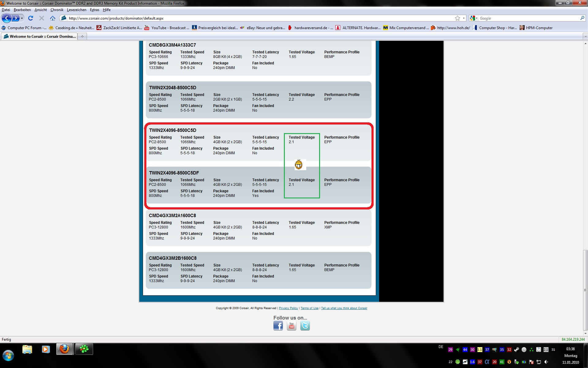Image resolution: width=588 pixels, height=368 pixels.
Task: Open the ZackZack! bookmark
Action: click(119, 28)
